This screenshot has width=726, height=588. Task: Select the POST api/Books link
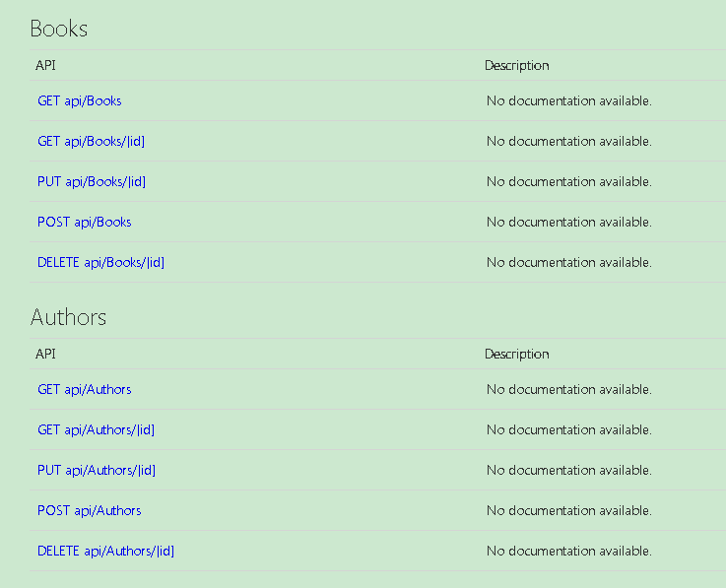pyautogui.click(x=85, y=222)
